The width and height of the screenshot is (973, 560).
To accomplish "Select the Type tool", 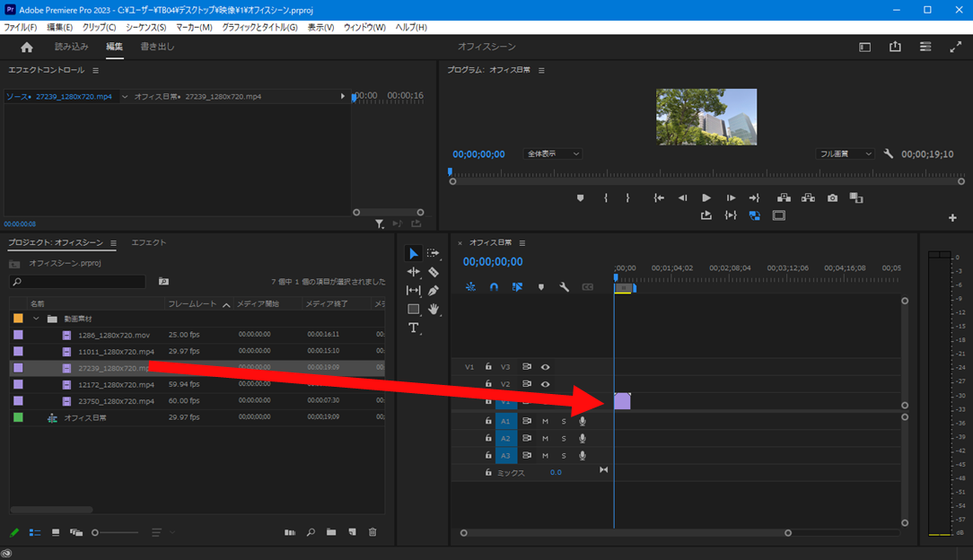I will coord(413,328).
